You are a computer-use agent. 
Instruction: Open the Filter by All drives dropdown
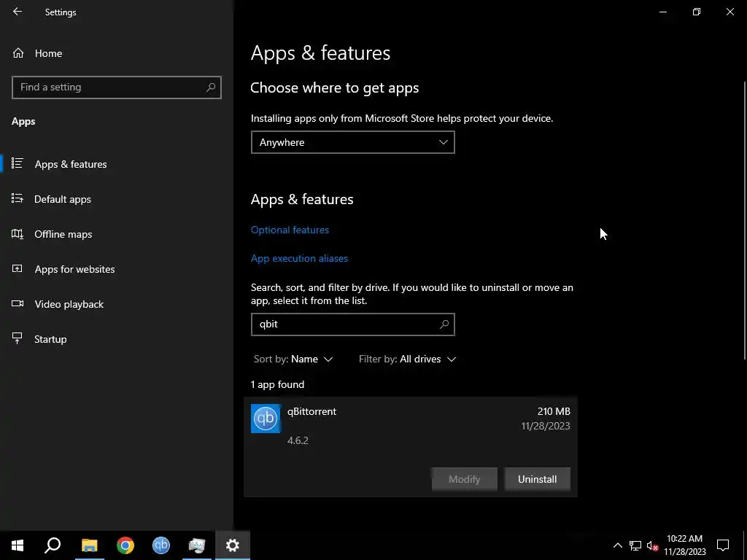click(407, 359)
